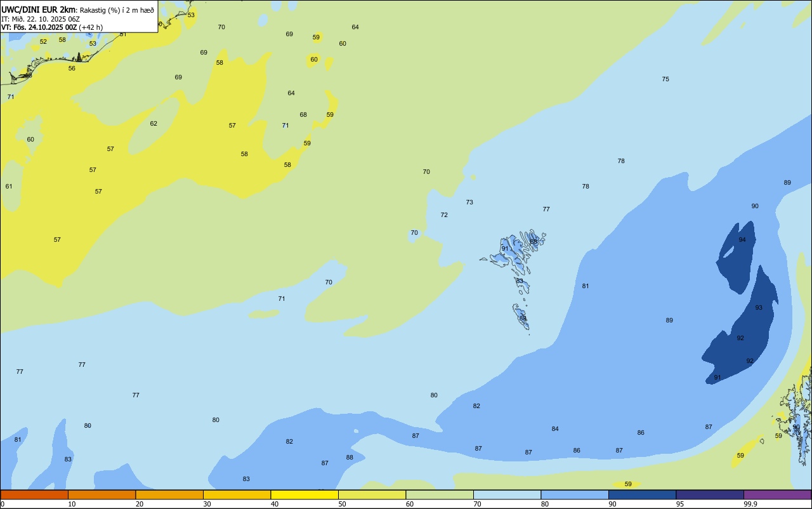Viewport: 812px width, 509px height.
Task: Click the 0–10 dark orange legend segment
Action: (34, 494)
